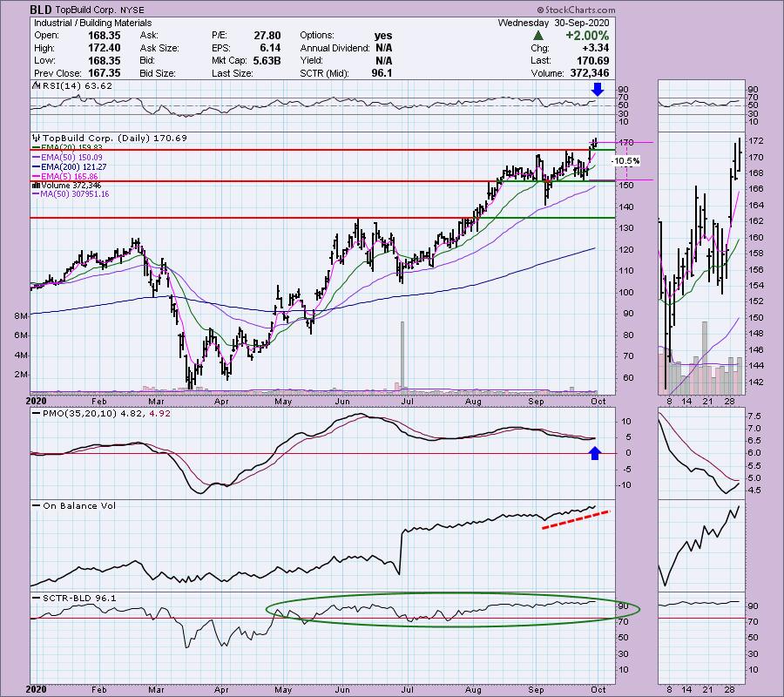Select the EPS value 6.14
Screen dimensions: 784x697
pos(271,48)
